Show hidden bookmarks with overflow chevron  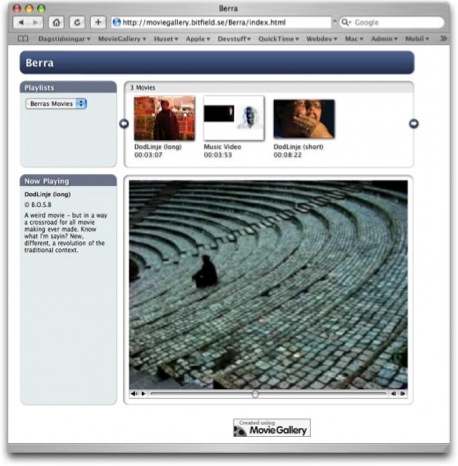tap(443, 39)
